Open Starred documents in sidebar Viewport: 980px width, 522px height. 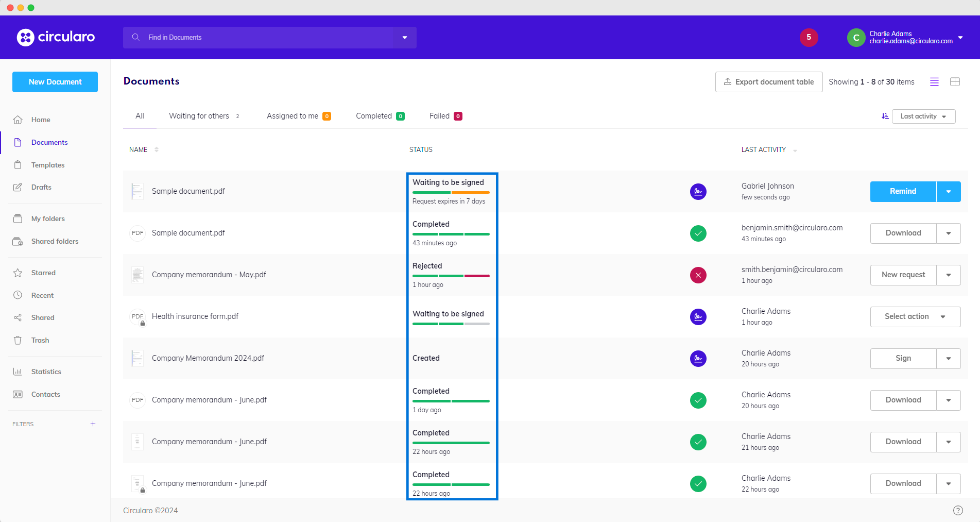click(43, 273)
